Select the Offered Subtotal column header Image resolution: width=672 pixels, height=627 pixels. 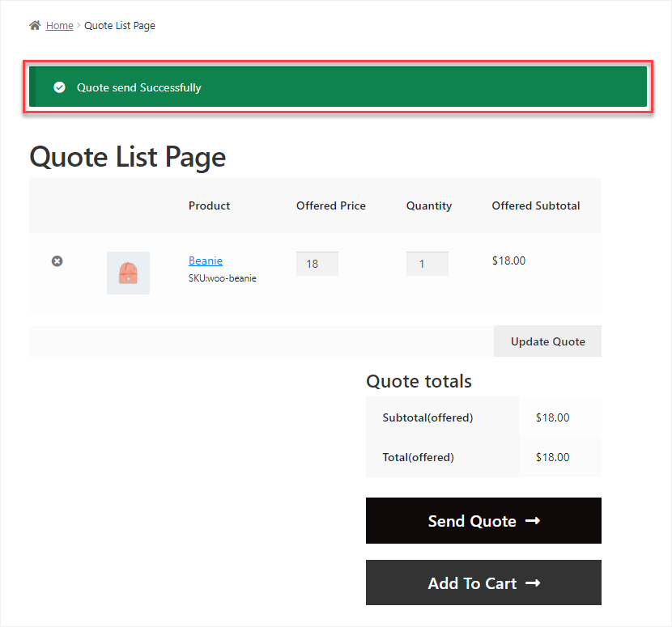point(535,205)
